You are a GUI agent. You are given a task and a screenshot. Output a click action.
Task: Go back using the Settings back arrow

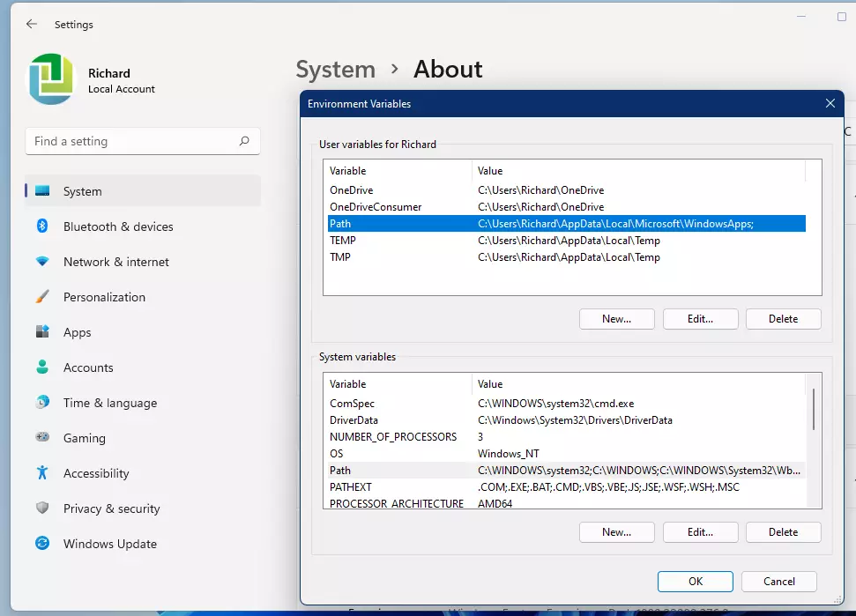point(32,24)
